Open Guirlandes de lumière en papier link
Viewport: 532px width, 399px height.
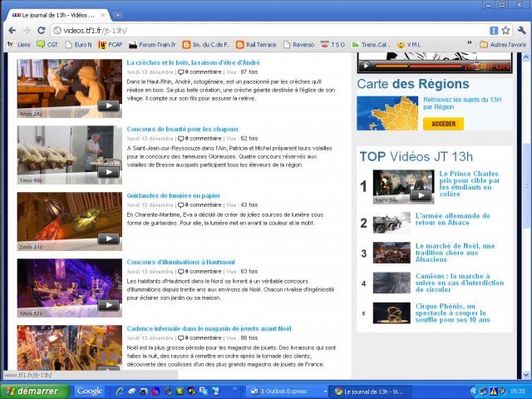174,196
